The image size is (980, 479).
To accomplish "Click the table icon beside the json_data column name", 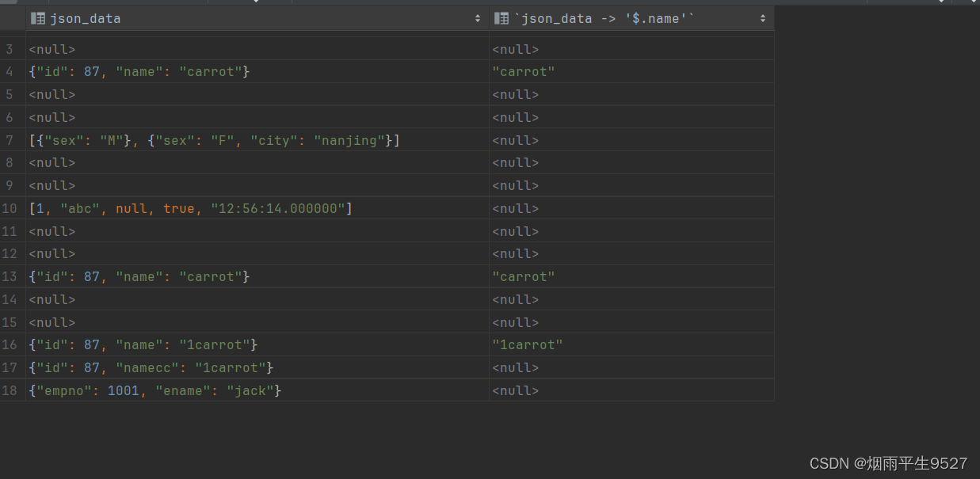I will coord(36,17).
